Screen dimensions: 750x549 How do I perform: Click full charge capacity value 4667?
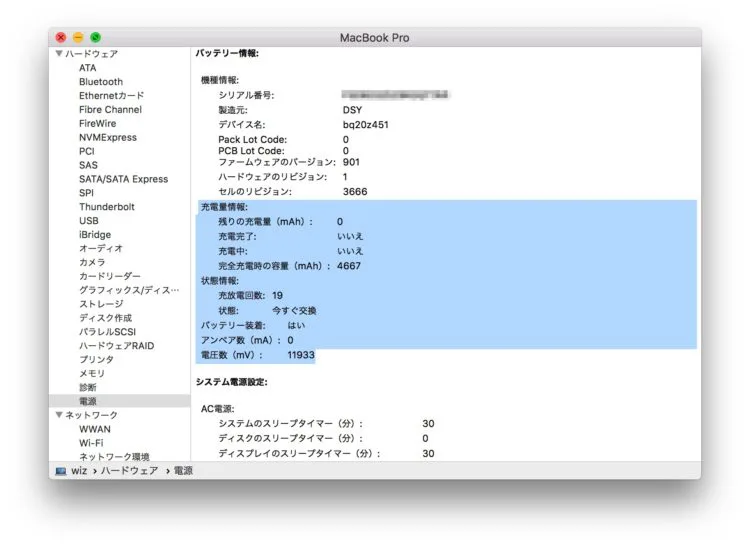[349, 266]
